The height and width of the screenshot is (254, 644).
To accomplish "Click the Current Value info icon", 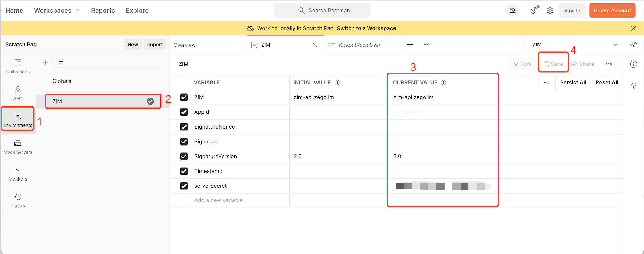I will pos(443,83).
